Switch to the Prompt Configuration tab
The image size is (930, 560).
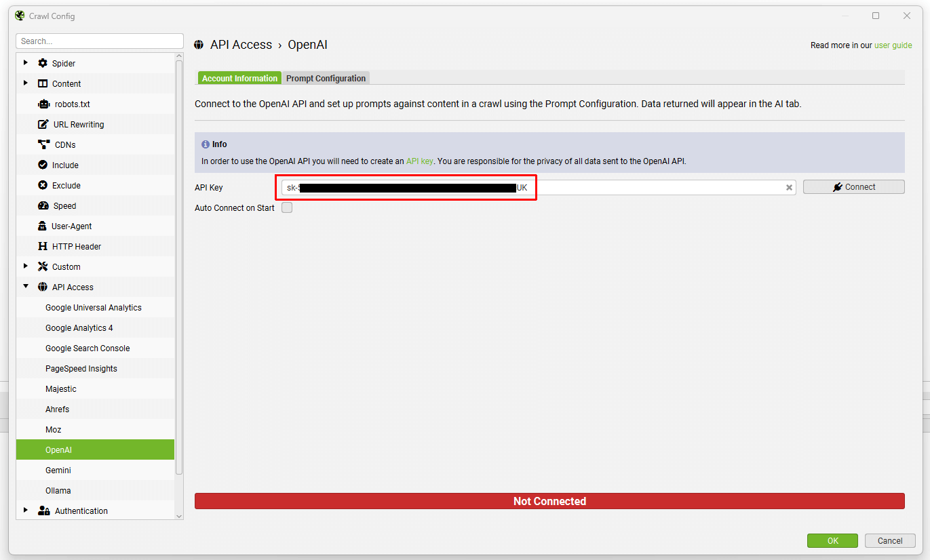click(x=326, y=79)
